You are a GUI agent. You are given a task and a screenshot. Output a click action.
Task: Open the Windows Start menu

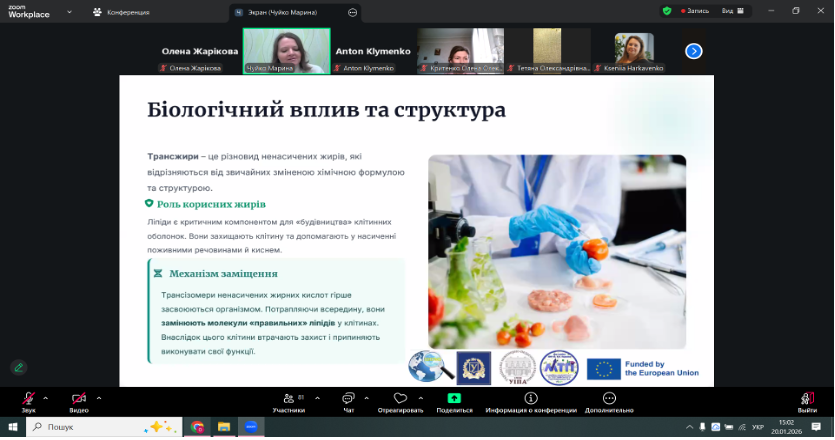point(13,427)
